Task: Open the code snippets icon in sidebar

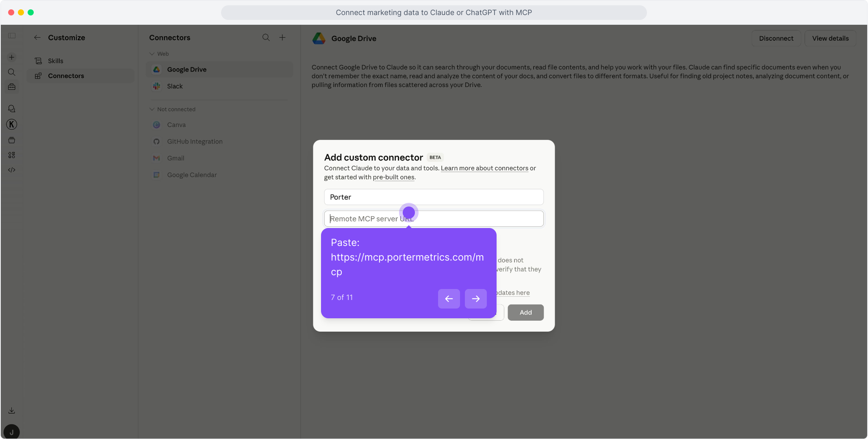Action: tap(11, 170)
